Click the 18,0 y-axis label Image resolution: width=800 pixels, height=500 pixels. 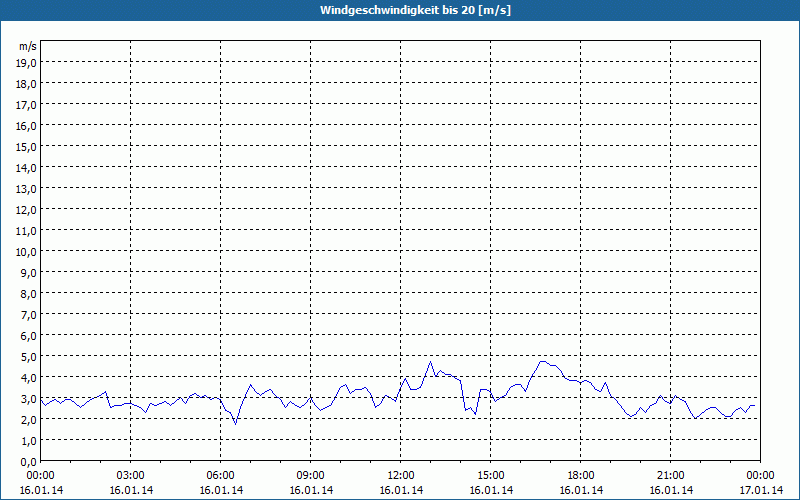pos(28,84)
